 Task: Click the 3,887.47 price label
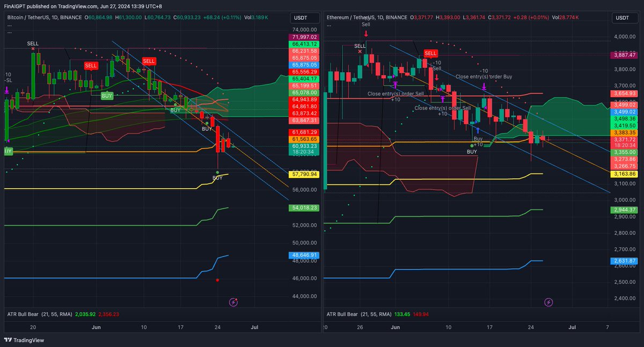(623, 55)
